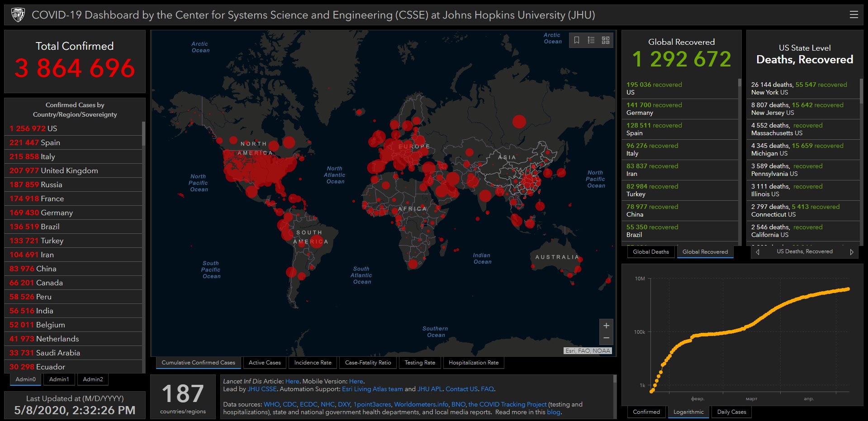Open the hamburger menu at top right
This screenshot has width=868, height=421.
(854, 14)
